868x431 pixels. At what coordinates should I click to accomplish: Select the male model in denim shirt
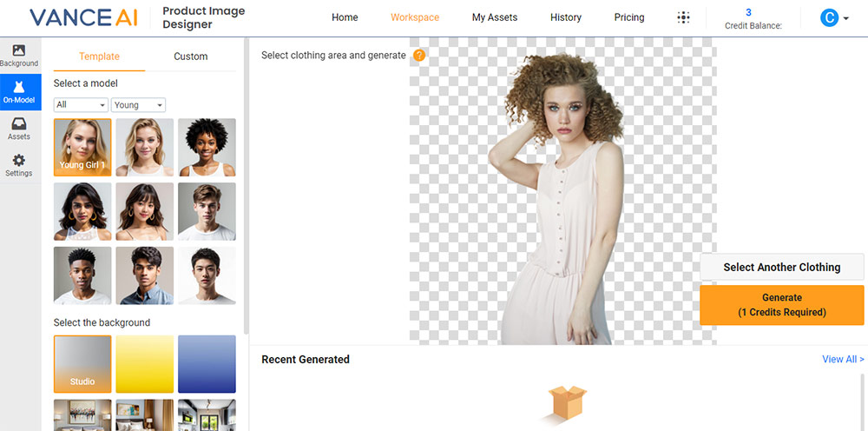tap(144, 275)
